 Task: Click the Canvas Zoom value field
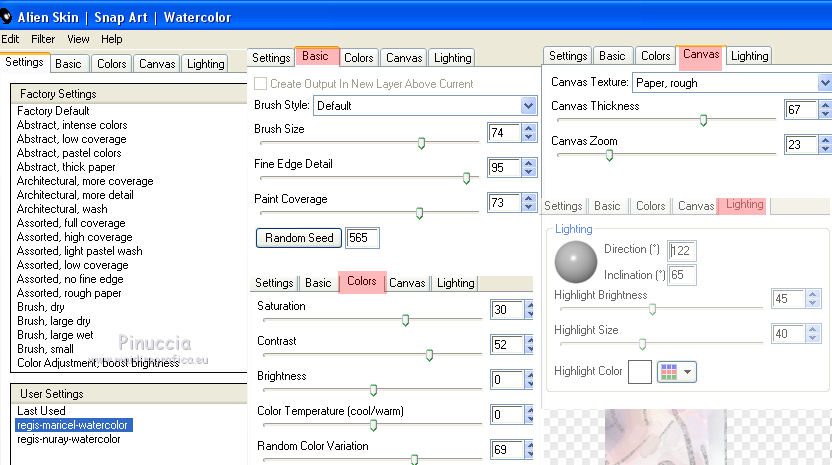coord(801,144)
